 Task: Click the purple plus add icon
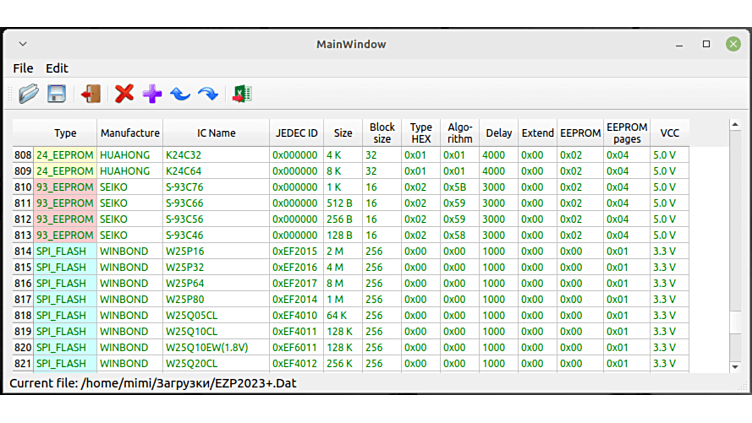tap(152, 94)
